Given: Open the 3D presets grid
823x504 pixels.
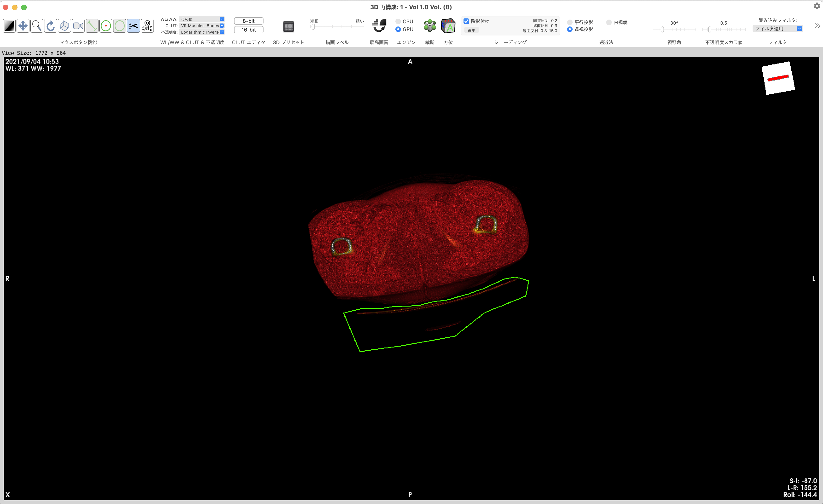Looking at the screenshot, I should [x=288, y=27].
